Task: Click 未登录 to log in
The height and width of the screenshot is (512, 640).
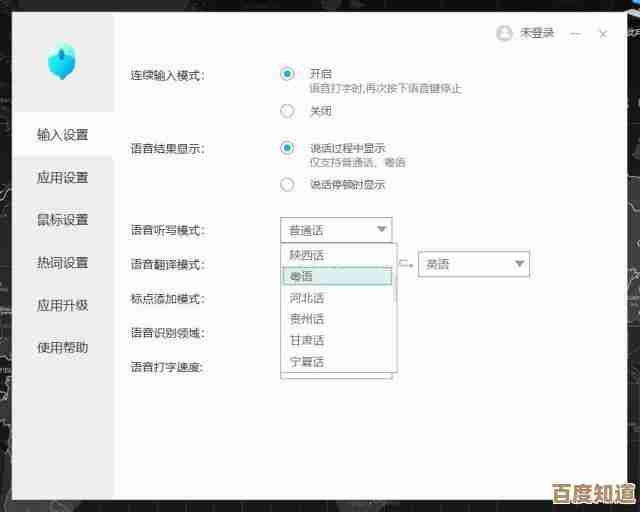Action: pyautogui.click(x=537, y=33)
